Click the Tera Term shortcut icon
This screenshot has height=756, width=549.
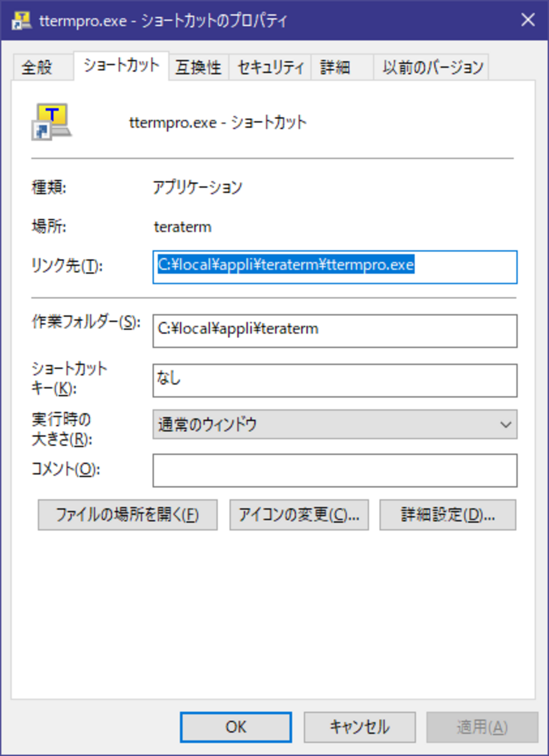click(x=52, y=122)
